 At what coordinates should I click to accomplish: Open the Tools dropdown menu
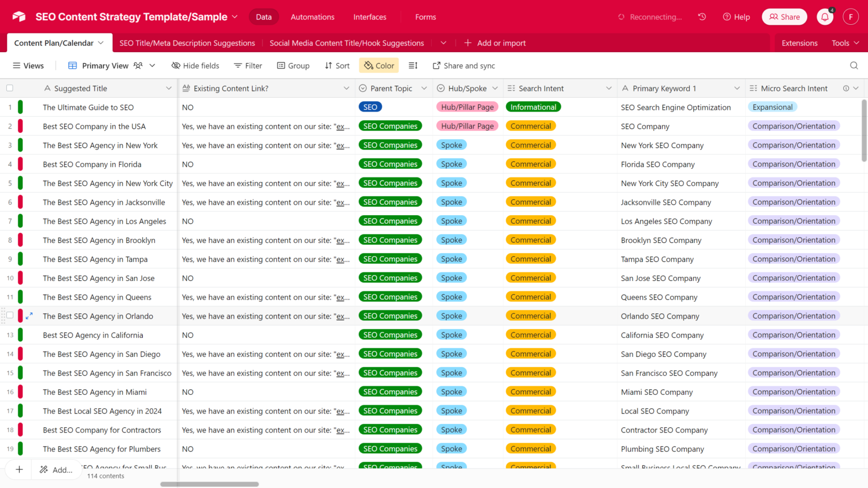845,43
